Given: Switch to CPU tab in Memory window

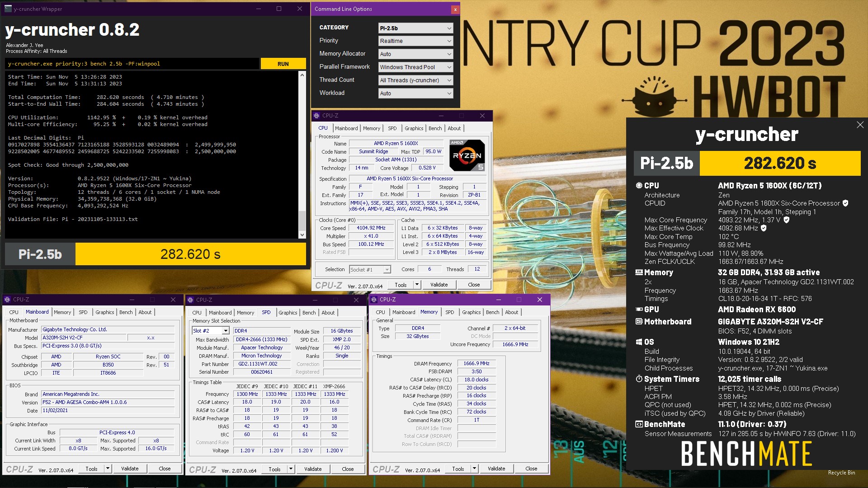Looking at the screenshot, I should (x=381, y=312).
